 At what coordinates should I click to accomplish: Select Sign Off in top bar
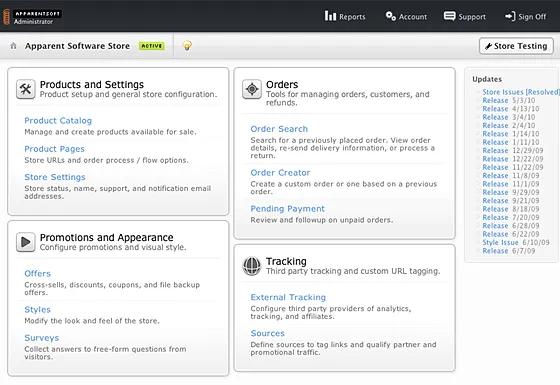click(x=525, y=16)
